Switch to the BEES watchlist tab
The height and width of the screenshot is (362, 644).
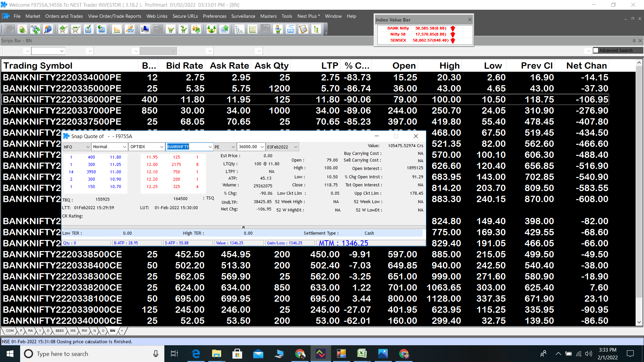(x=60, y=331)
